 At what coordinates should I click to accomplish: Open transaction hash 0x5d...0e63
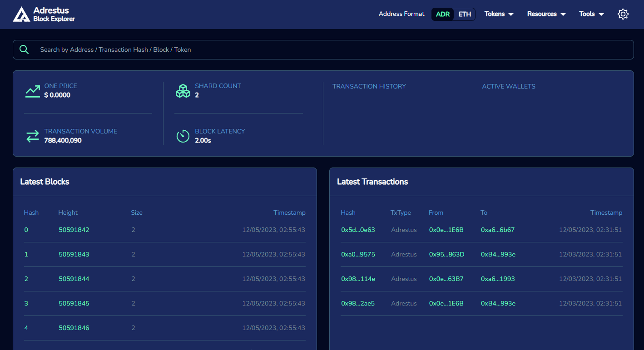click(x=358, y=230)
